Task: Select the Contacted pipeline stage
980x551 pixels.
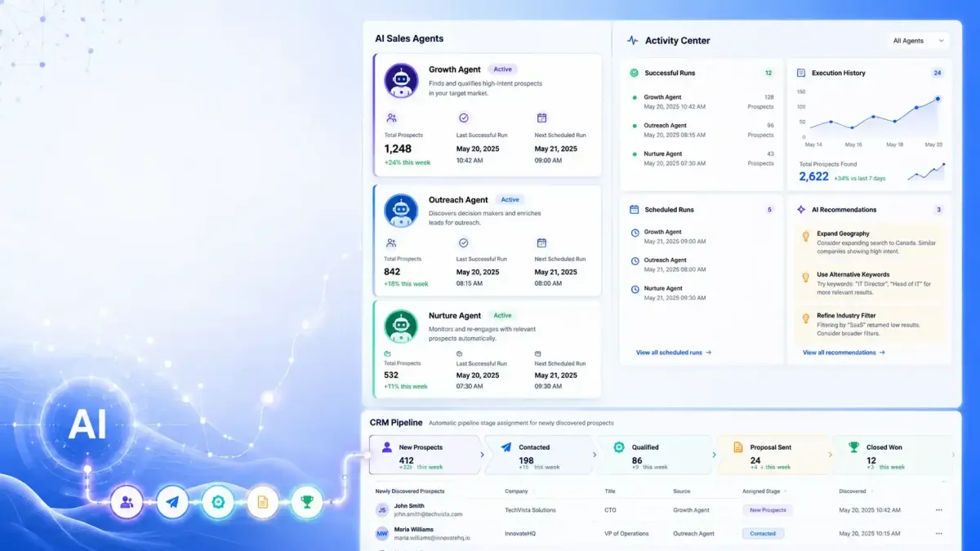Action: click(540, 455)
